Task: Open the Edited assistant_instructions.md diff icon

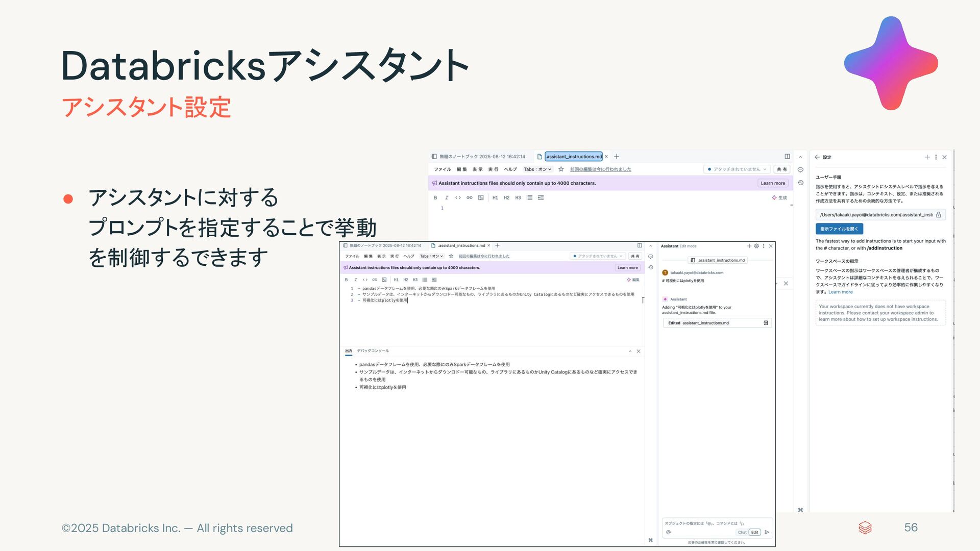Action: click(766, 323)
